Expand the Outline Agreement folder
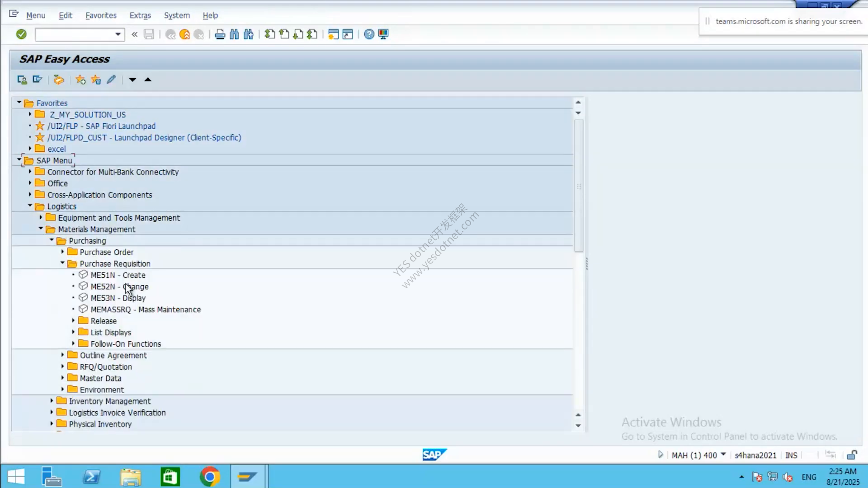868x488 pixels. click(62, 355)
